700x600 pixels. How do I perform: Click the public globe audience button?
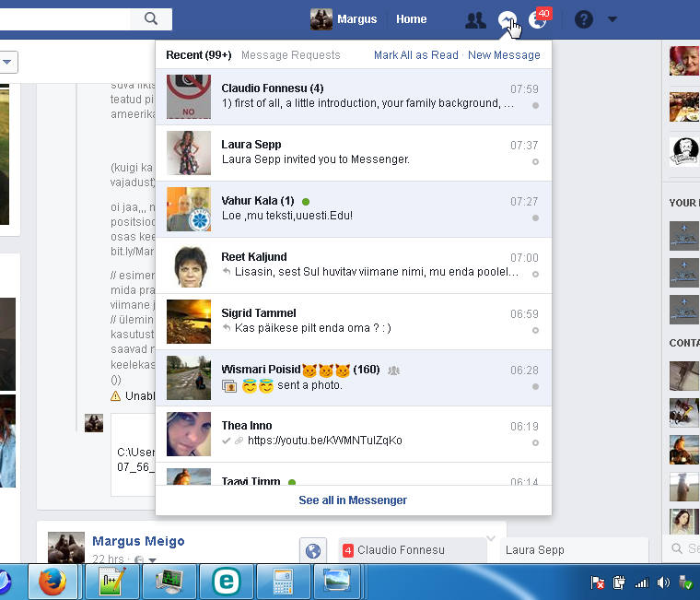coord(313,551)
